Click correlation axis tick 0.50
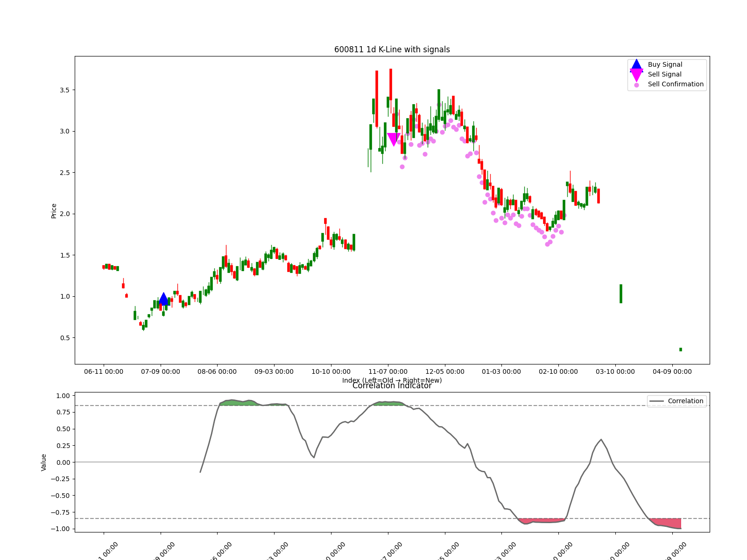747x560 pixels. click(x=63, y=429)
